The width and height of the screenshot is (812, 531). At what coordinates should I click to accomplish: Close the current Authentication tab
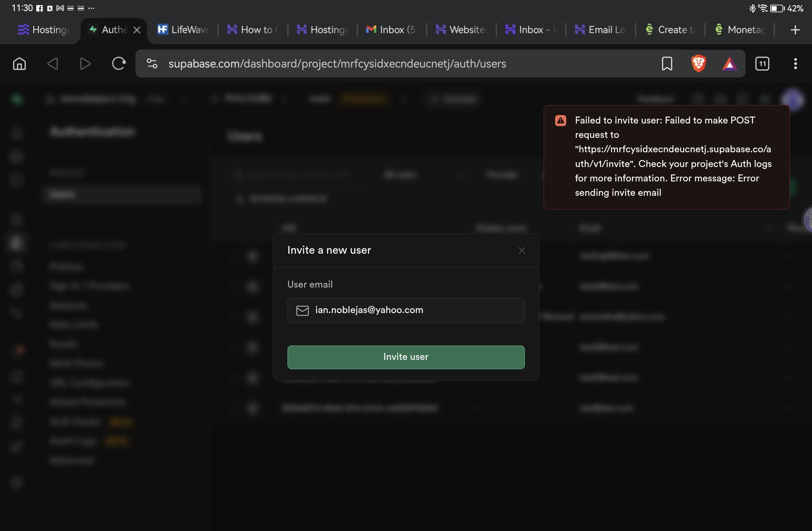point(137,30)
